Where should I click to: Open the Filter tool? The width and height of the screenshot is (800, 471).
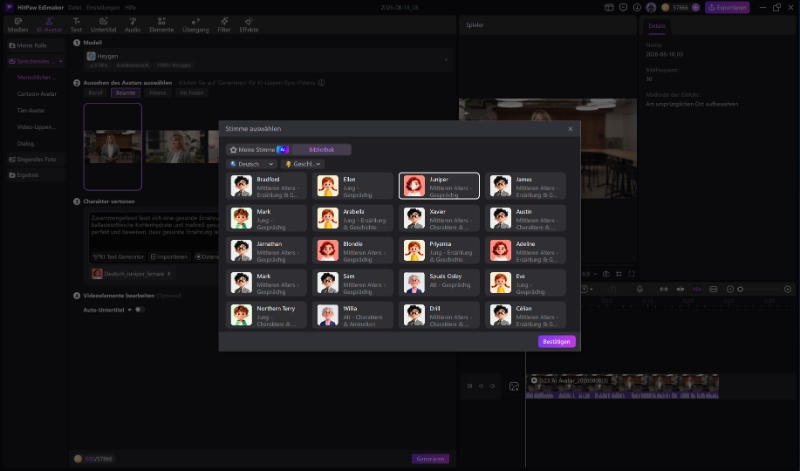[x=224, y=25]
